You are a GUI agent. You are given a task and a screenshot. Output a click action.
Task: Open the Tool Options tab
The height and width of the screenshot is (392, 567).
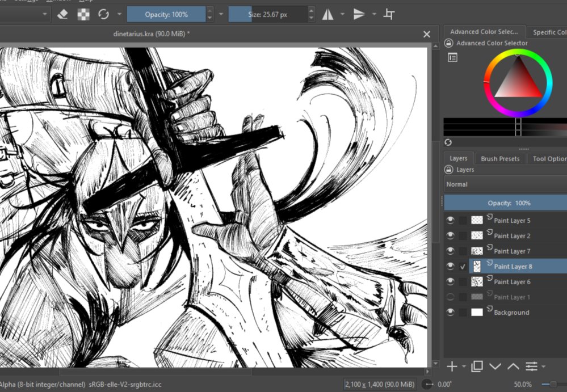(548, 159)
